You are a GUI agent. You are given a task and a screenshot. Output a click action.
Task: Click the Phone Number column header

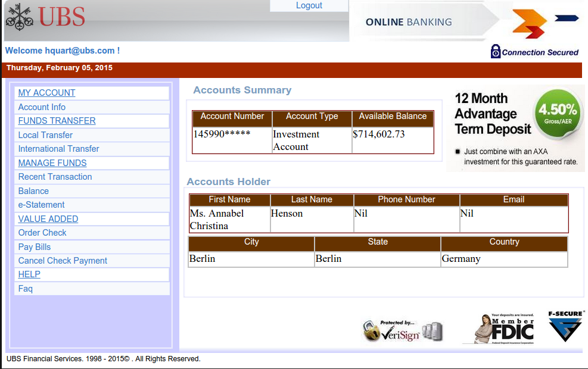(406, 199)
